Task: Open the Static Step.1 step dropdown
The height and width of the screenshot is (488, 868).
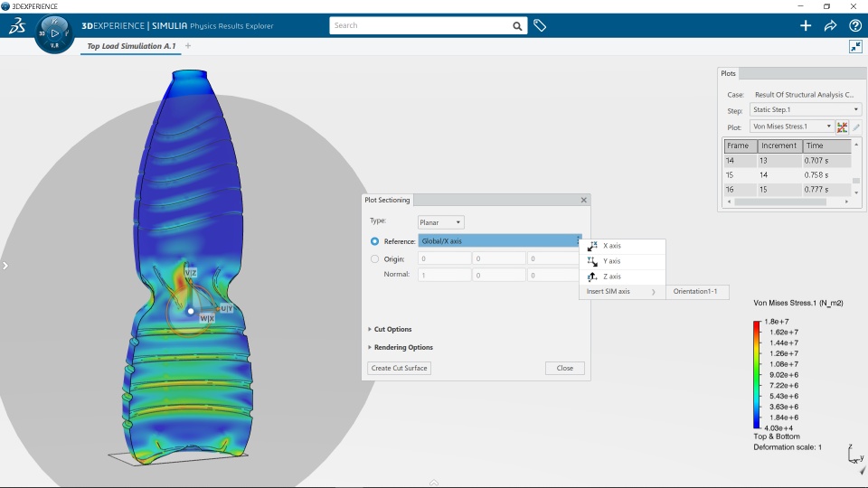Action: [806, 109]
